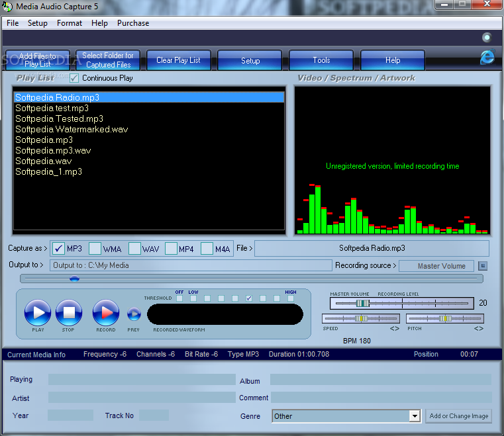
Task: Select Softpedia.mp3.wav in play list
Action: click(149, 151)
